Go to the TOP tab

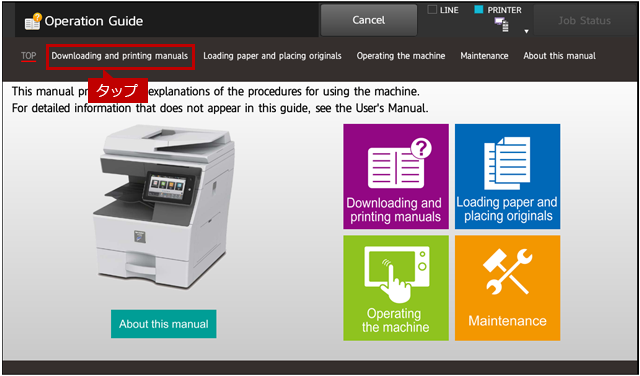[29, 56]
